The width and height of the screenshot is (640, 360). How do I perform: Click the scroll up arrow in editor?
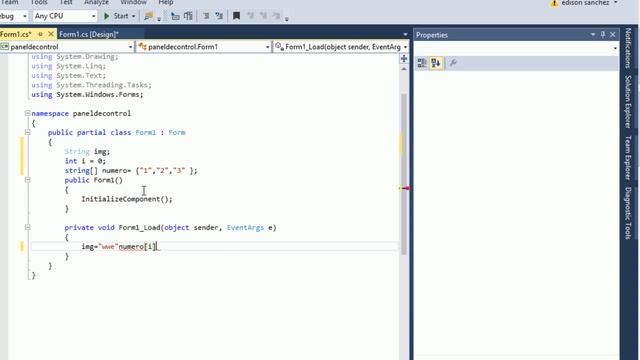click(404, 69)
